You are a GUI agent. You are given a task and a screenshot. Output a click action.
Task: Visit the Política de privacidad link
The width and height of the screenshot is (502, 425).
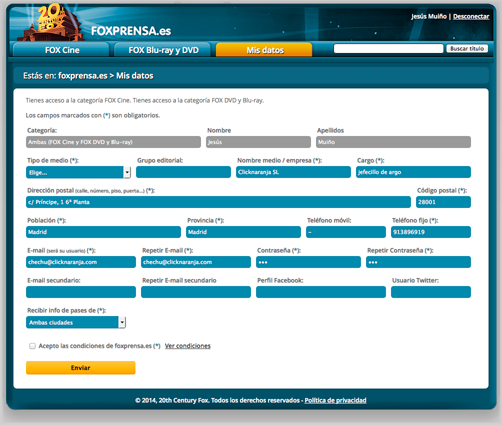335,400
